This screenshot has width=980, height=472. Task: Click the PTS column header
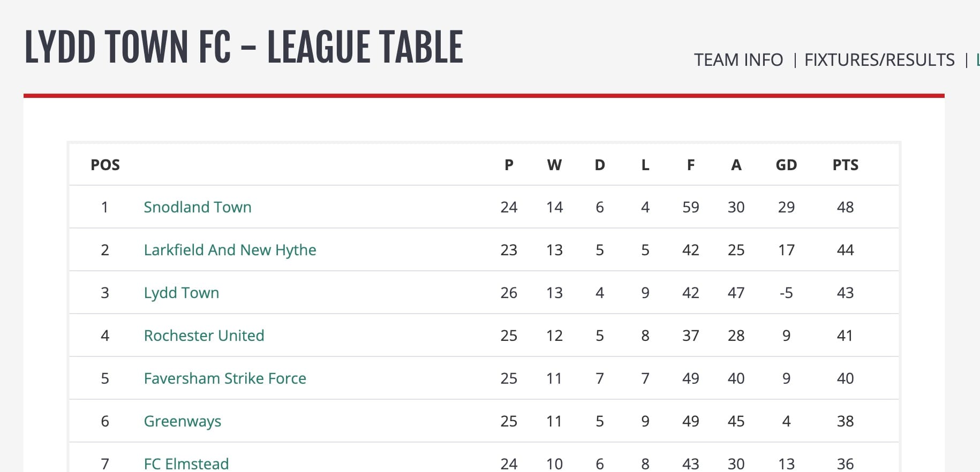pos(845,165)
